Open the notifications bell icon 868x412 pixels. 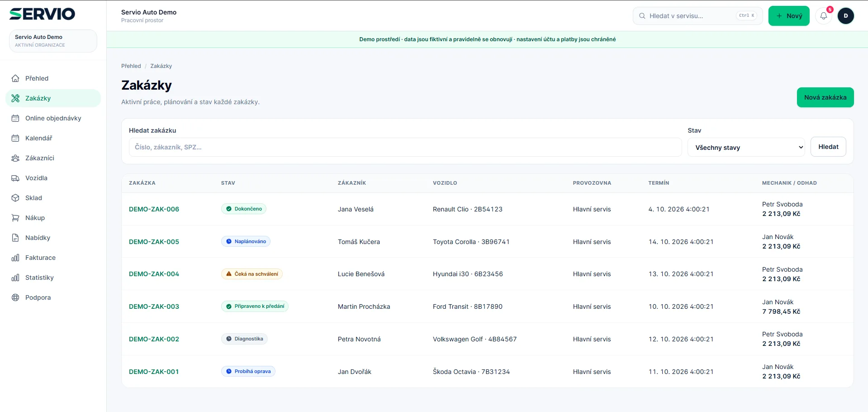click(824, 16)
